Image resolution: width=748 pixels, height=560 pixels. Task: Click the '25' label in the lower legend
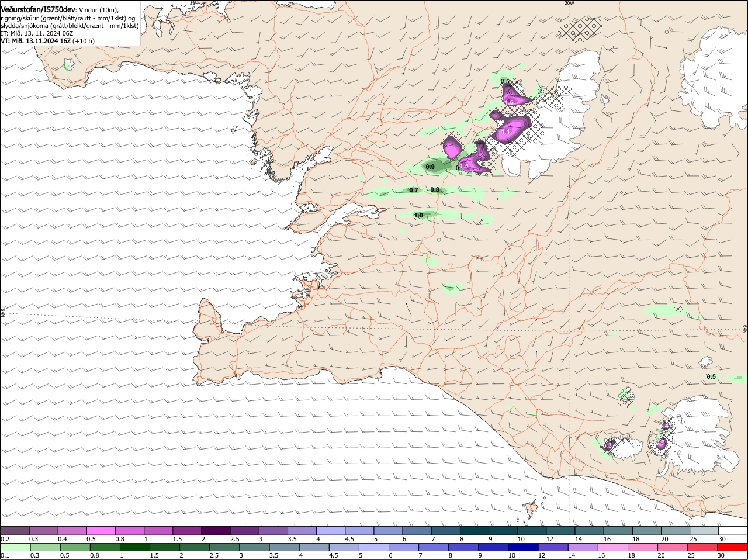click(691, 556)
